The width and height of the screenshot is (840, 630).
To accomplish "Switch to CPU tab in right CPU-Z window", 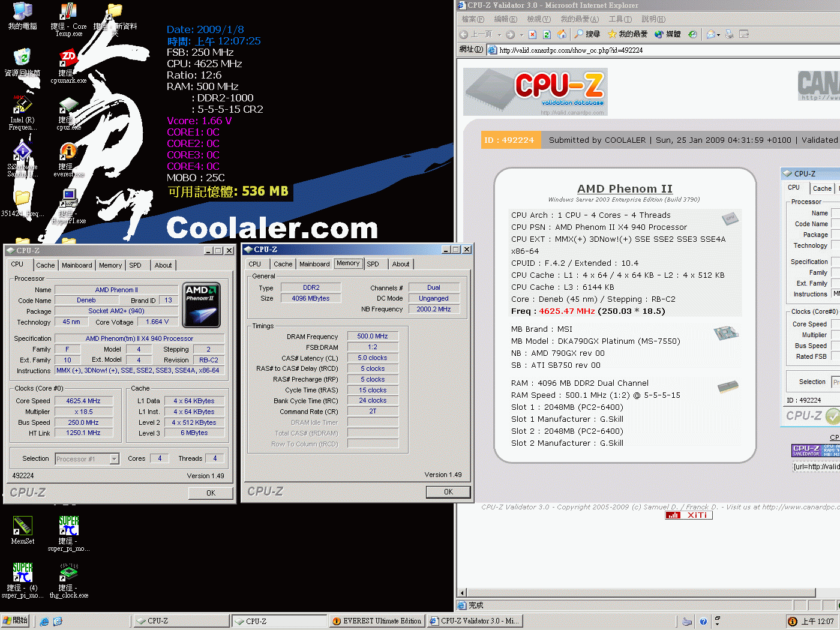I will (255, 264).
